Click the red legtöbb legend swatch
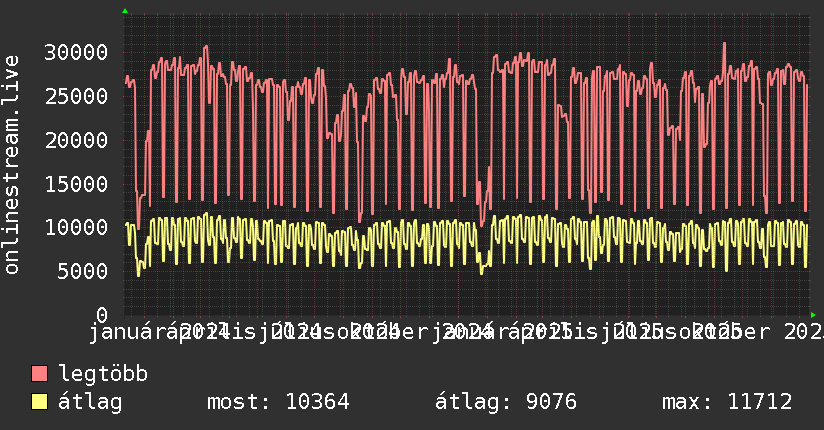The width and height of the screenshot is (824, 430). tap(39, 374)
